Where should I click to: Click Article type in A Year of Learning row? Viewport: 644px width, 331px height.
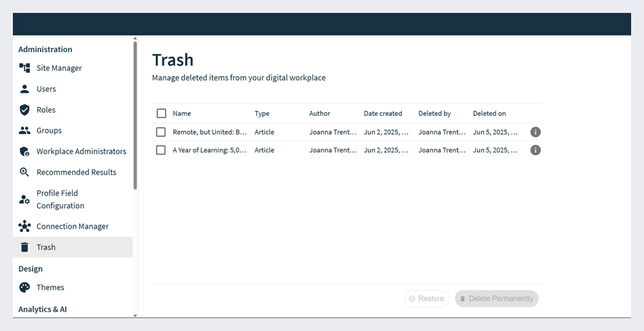click(x=264, y=150)
